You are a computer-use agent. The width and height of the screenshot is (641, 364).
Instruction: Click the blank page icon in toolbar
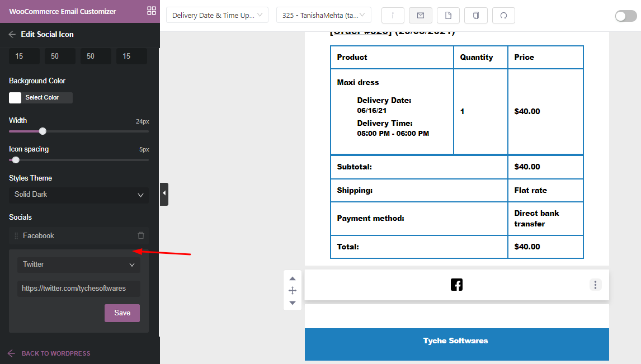448,16
